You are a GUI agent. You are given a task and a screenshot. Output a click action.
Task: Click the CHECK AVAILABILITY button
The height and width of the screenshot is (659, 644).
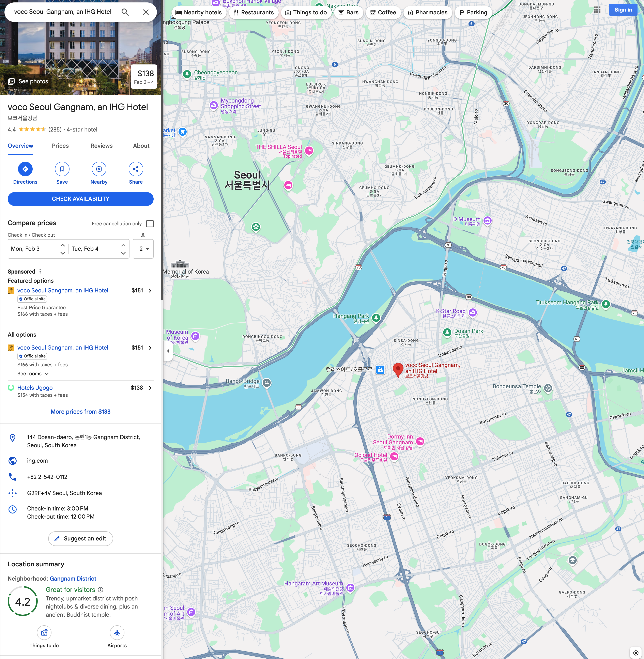(80, 199)
